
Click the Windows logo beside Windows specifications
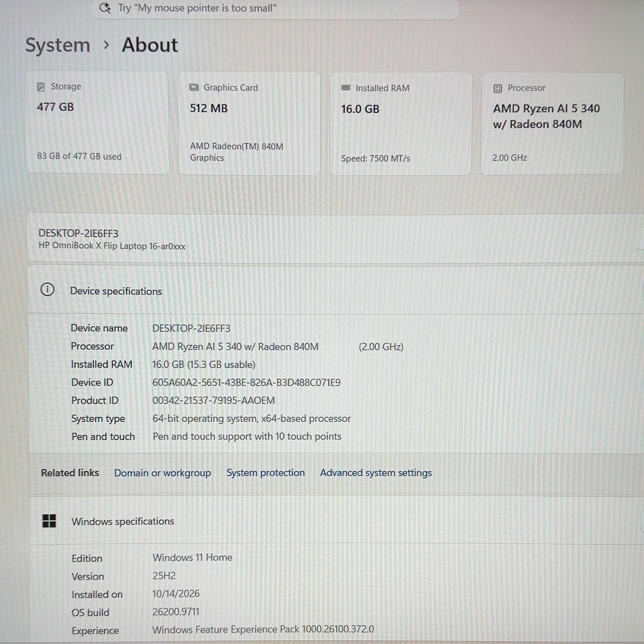[49, 521]
